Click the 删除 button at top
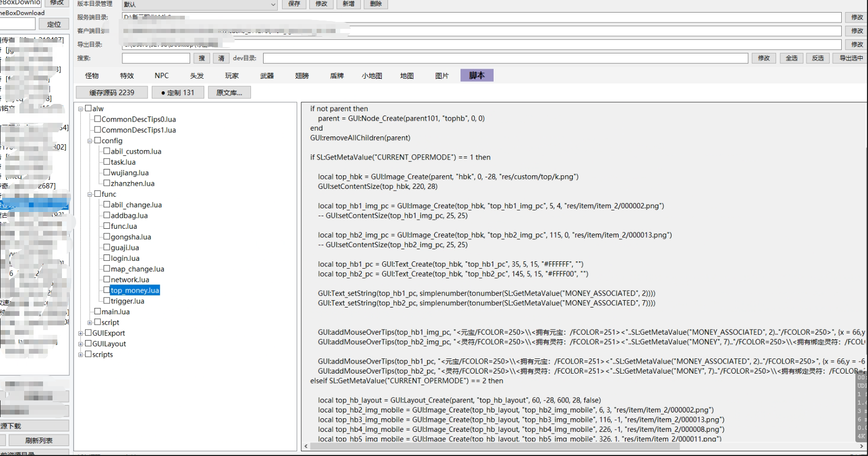Image resolution: width=868 pixels, height=456 pixels. pos(376,4)
